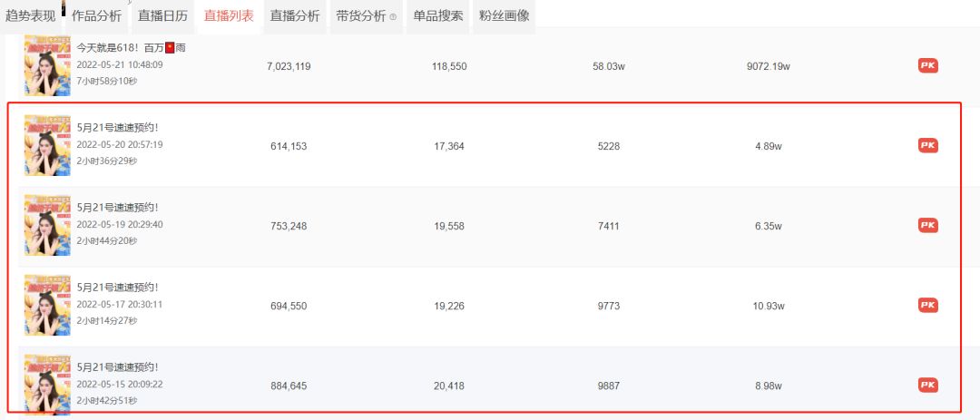
Task: Open the 作品分析 tab
Action: tap(96, 15)
